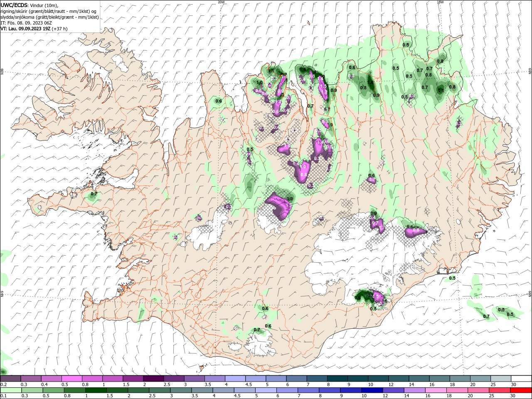Image resolution: width=532 pixels, height=399 pixels.
Task: Choose the 1.5 swatch in upper legend row
Action: point(133,379)
